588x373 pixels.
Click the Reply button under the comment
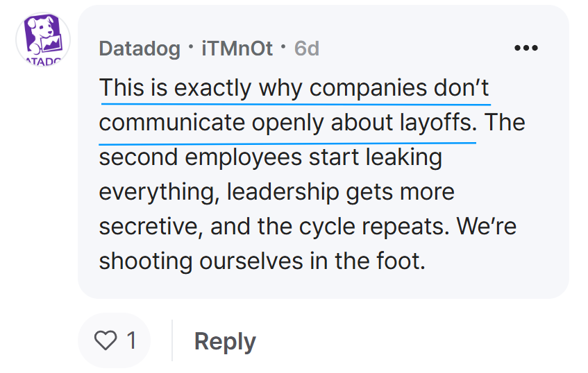click(225, 341)
